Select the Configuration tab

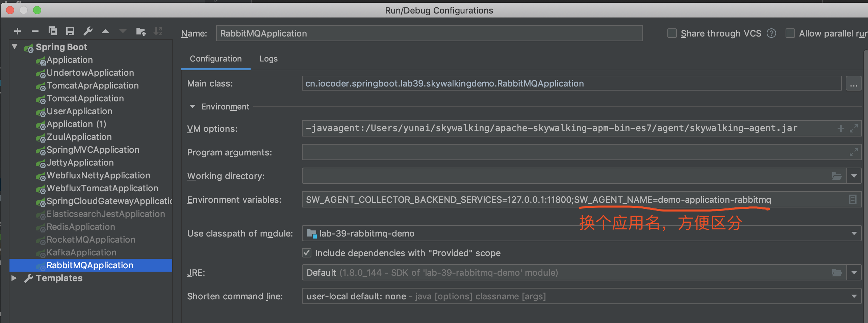216,59
